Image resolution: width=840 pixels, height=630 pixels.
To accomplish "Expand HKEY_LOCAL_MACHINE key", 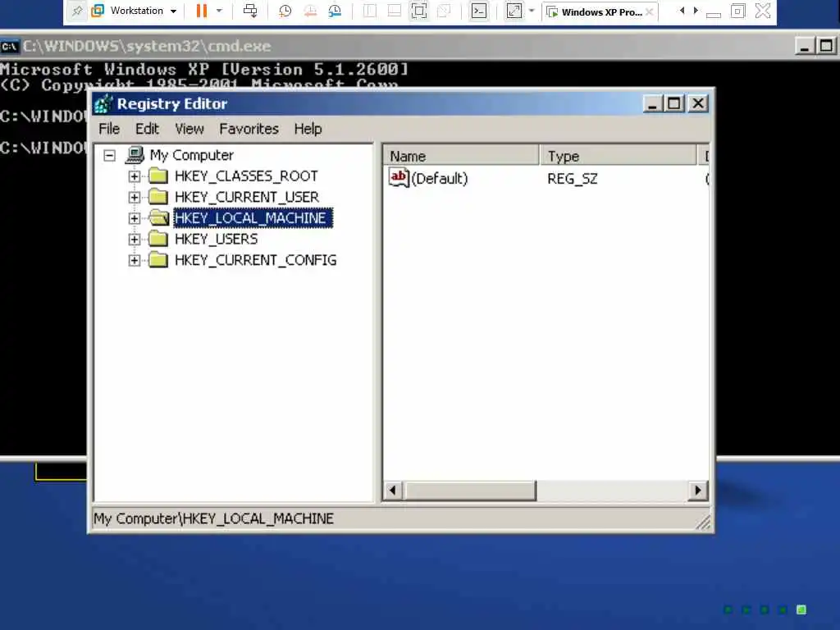I will point(135,218).
